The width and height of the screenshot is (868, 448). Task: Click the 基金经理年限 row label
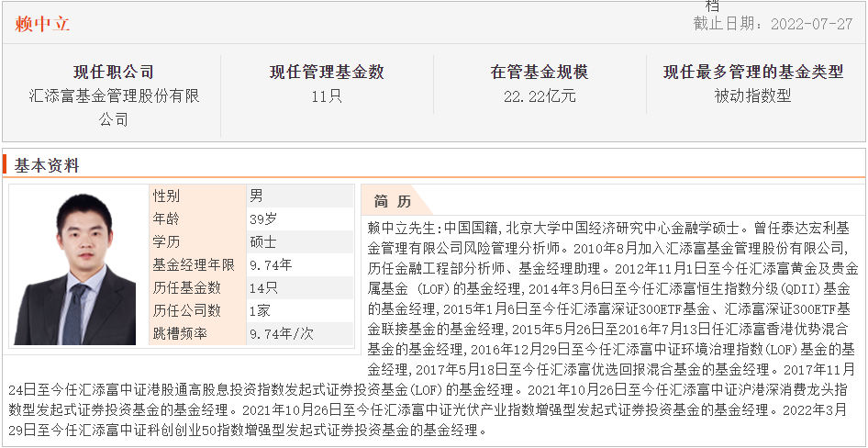[194, 265]
